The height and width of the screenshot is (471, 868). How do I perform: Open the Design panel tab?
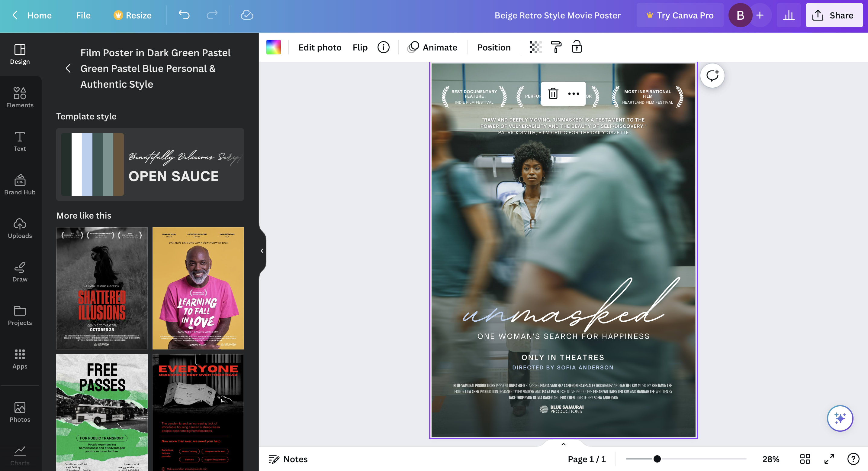(20, 54)
